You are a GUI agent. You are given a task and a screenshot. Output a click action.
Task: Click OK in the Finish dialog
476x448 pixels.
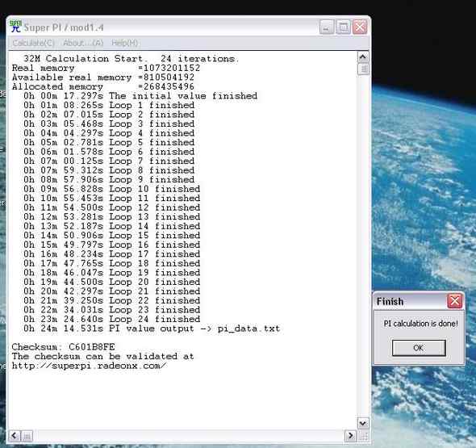419,348
